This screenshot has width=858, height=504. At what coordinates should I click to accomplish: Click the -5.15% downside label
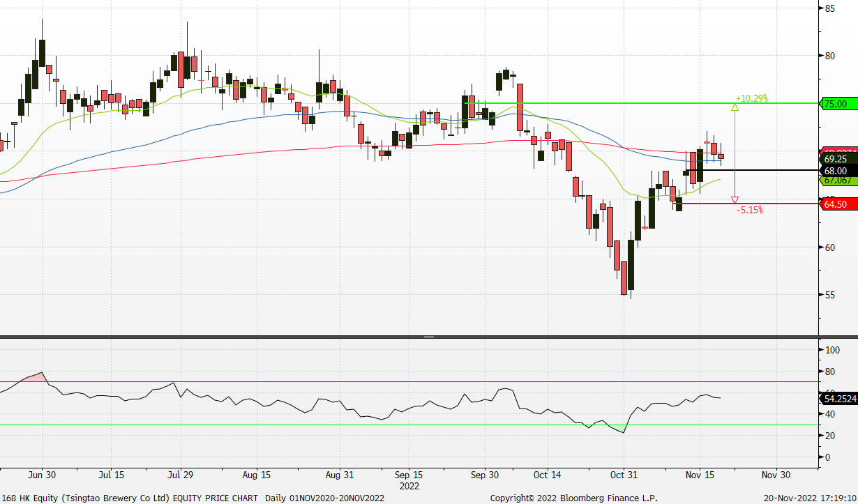750,209
